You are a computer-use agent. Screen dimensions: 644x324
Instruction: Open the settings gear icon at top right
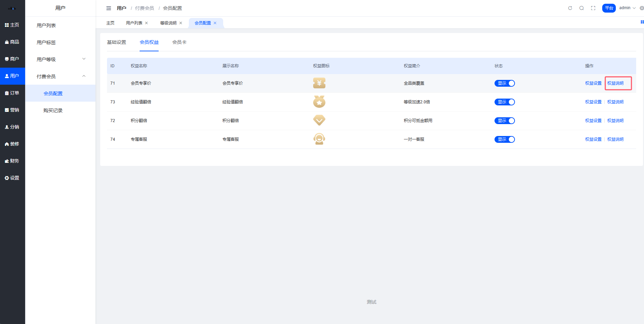tap(642, 8)
